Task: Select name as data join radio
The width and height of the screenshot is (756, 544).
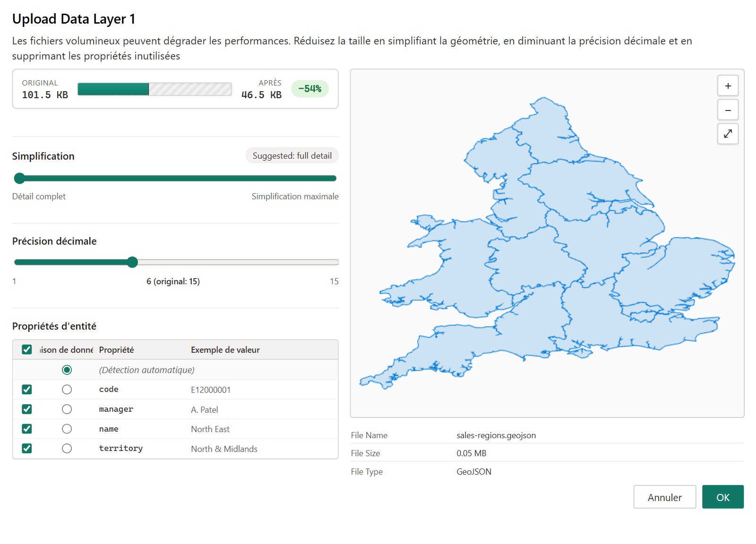Action: [67, 429]
